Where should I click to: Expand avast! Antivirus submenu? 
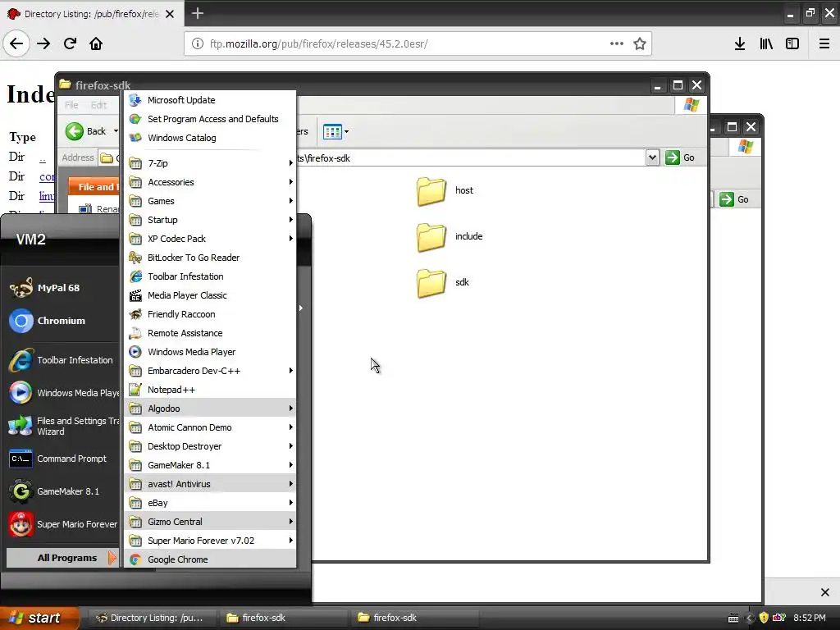[210, 484]
